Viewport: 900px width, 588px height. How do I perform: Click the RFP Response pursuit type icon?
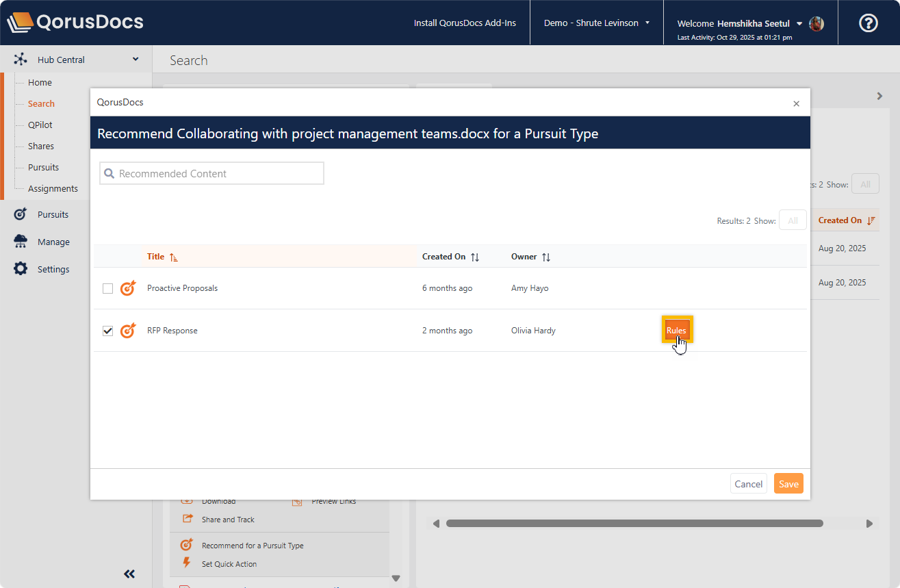(128, 331)
